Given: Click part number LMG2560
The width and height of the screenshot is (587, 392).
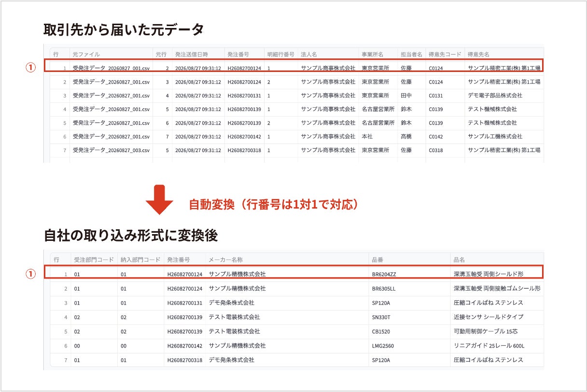Looking at the screenshot, I should 383,346.
